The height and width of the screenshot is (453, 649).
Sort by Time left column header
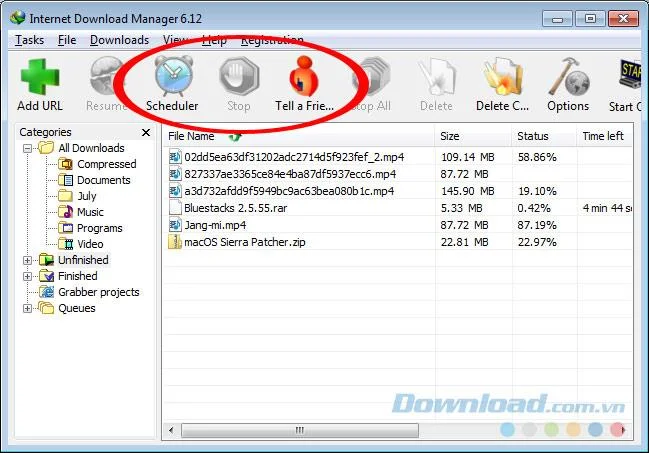coord(605,136)
